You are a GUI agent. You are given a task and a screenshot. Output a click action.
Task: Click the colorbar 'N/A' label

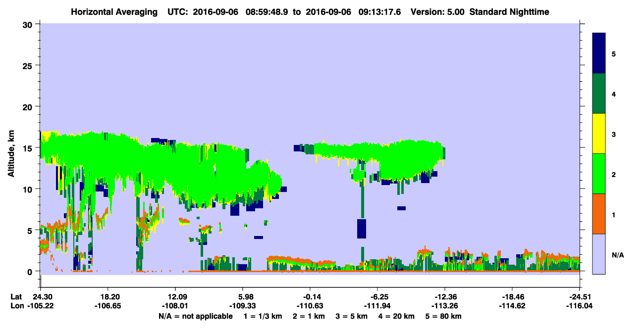tap(618, 255)
